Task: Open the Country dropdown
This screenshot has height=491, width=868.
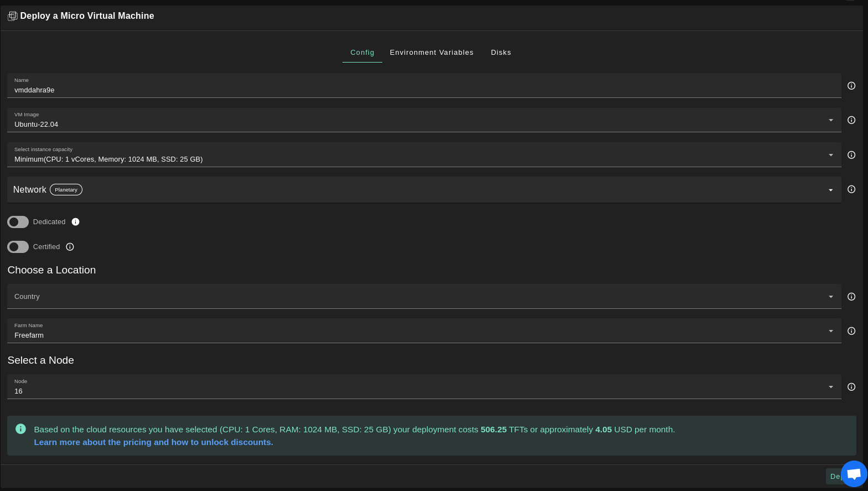Action: click(x=830, y=297)
